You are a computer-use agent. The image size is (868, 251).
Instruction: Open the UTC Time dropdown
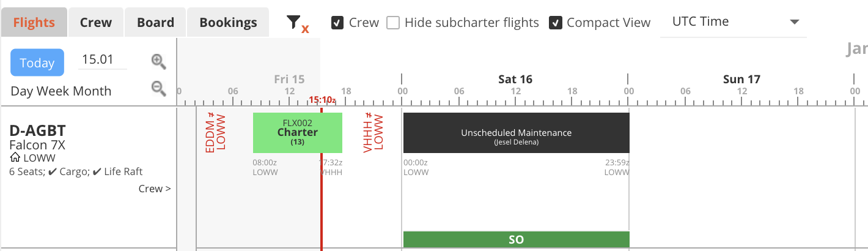(734, 22)
